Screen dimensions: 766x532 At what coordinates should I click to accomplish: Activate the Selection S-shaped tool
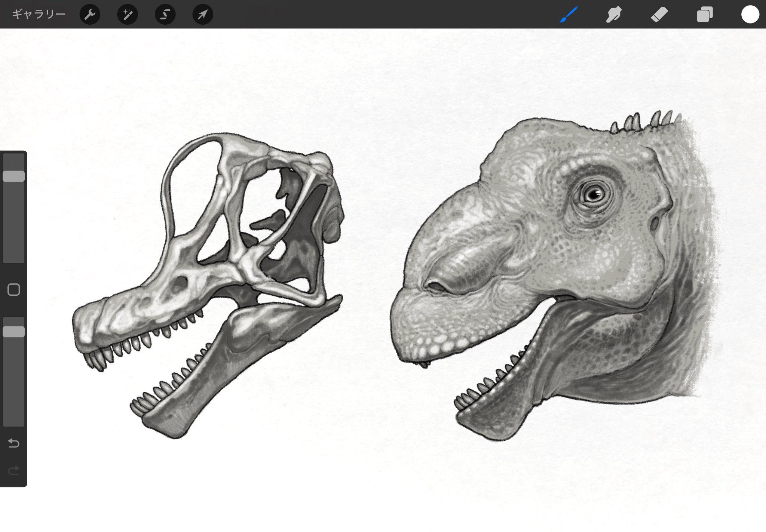pos(165,15)
